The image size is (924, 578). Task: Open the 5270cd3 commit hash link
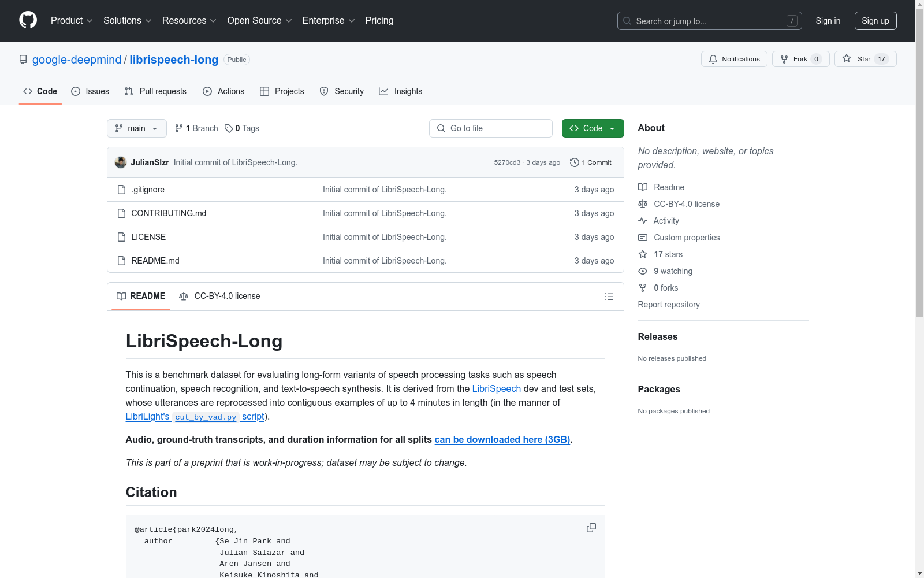click(507, 162)
